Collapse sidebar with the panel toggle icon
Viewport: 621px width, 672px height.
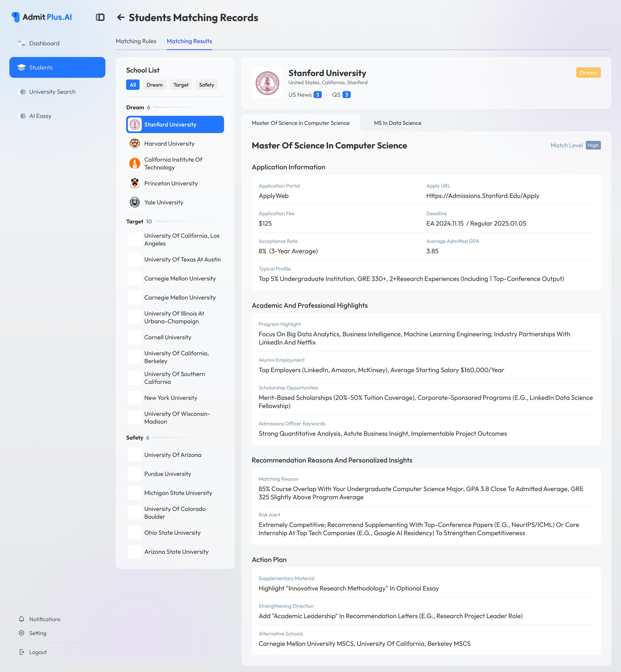coord(100,17)
